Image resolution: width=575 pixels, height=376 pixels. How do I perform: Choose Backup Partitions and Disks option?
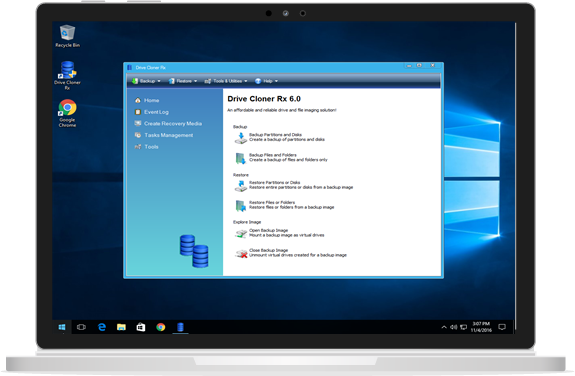tap(280, 137)
